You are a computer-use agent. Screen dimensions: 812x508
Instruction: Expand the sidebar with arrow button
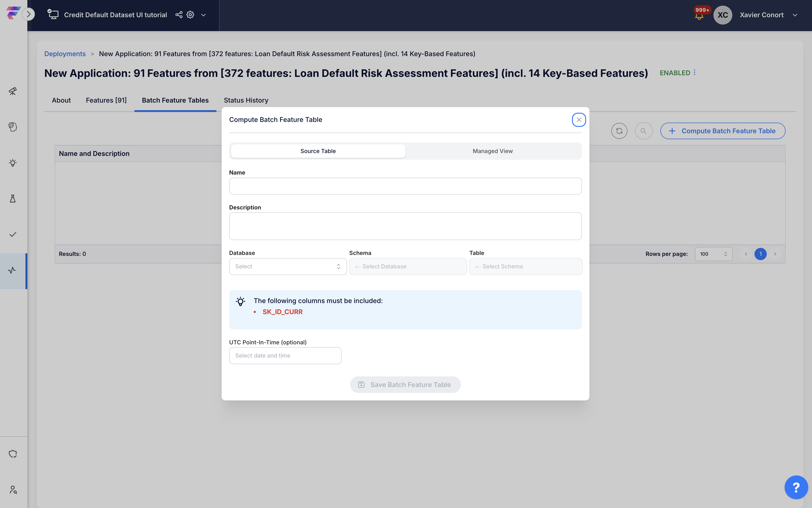coord(29,14)
